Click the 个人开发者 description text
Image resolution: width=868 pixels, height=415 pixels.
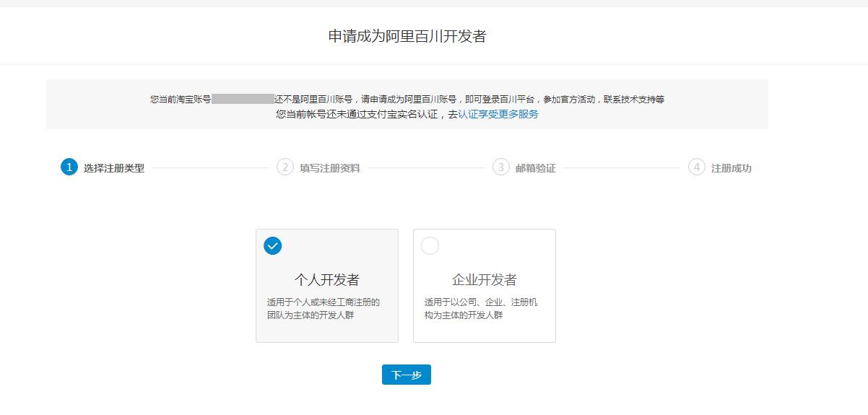click(324, 309)
